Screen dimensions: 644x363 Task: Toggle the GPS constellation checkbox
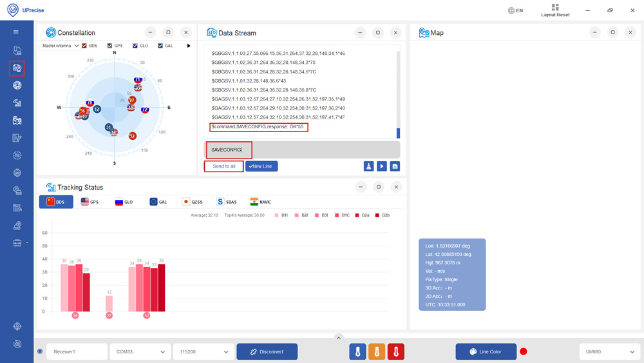click(x=110, y=46)
